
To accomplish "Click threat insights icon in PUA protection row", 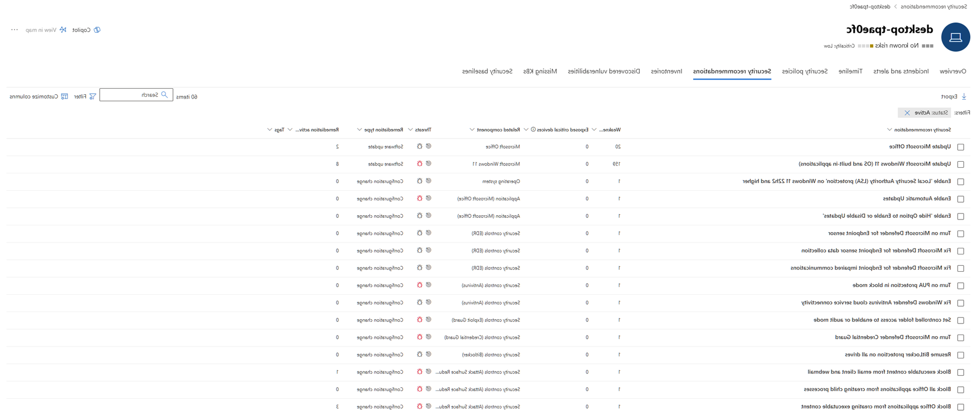I will 428,285.
